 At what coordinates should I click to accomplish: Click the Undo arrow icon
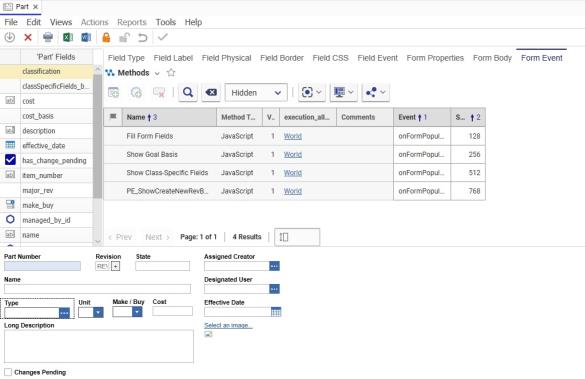[143, 37]
